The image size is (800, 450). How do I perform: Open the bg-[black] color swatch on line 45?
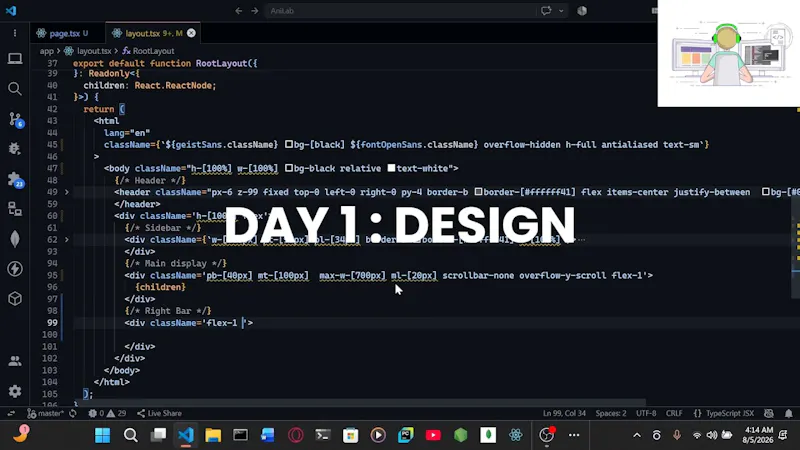289,144
